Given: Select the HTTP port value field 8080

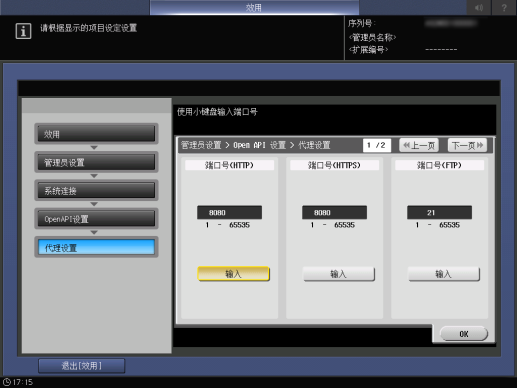Looking at the screenshot, I should point(229,212).
